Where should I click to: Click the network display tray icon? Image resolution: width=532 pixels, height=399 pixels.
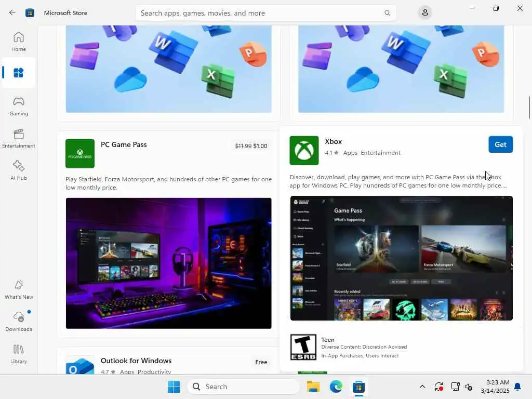click(x=455, y=387)
